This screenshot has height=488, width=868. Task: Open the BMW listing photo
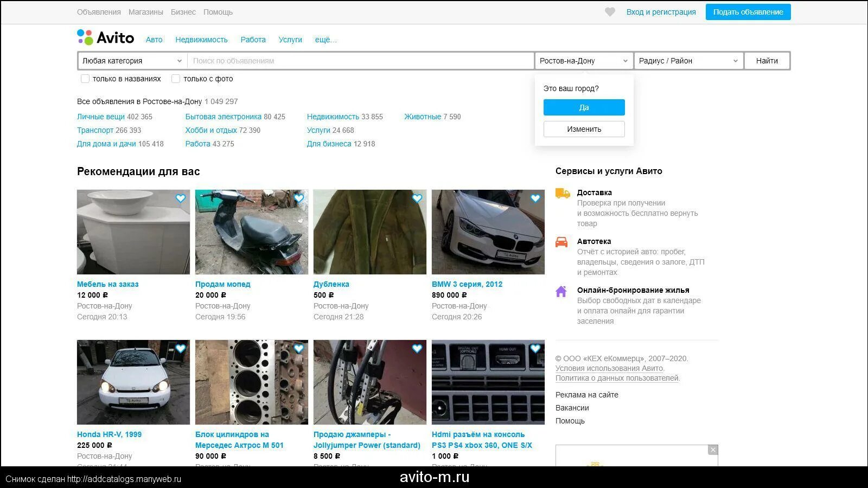click(488, 232)
